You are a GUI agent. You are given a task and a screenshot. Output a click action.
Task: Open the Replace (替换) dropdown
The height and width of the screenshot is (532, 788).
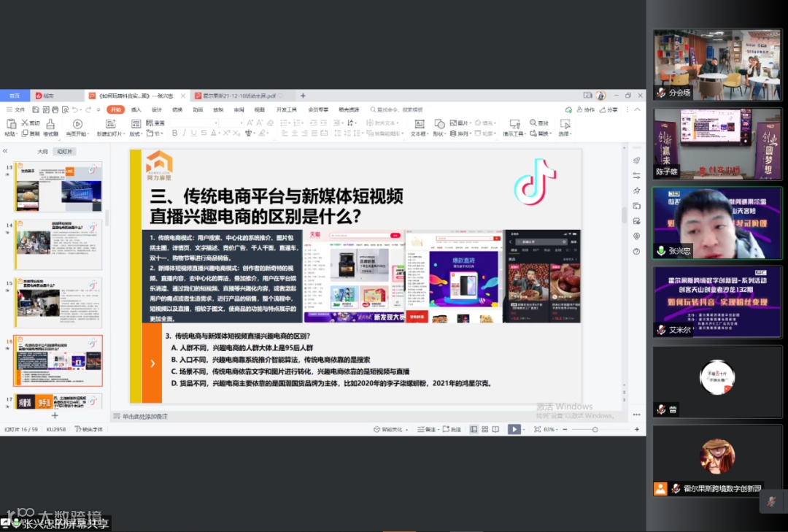[x=540, y=134]
